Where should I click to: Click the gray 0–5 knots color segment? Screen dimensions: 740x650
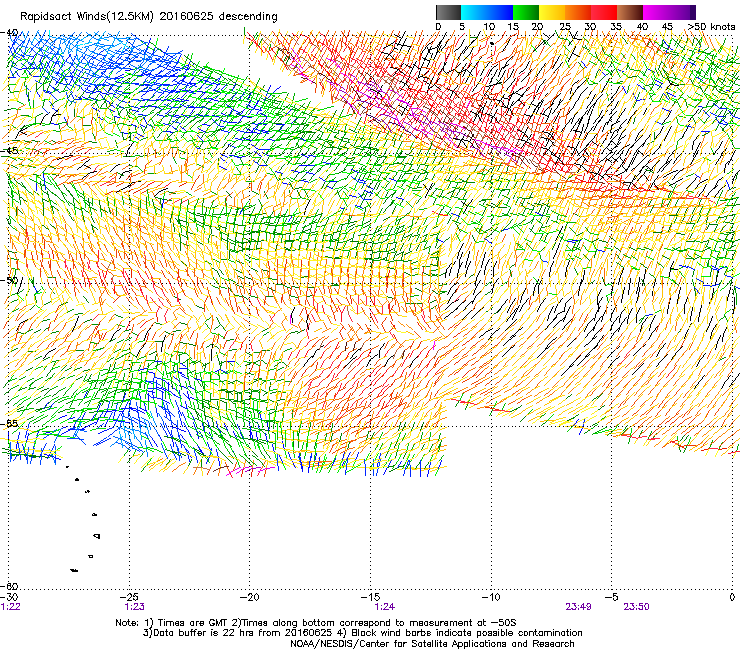click(x=448, y=12)
